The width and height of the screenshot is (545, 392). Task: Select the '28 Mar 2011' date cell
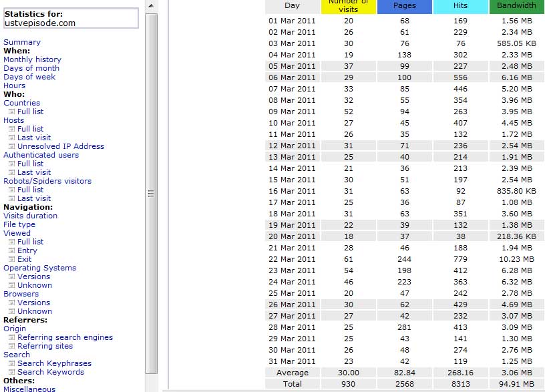(x=292, y=327)
